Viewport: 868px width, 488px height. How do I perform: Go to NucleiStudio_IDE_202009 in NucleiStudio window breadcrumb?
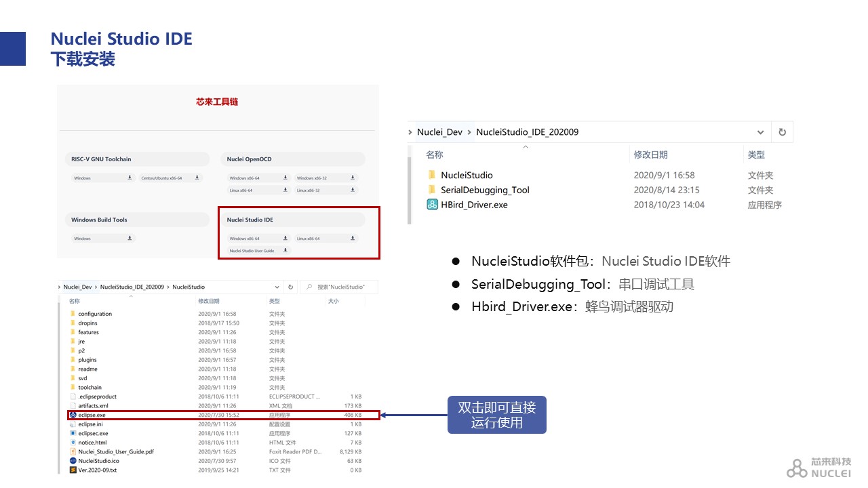pyautogui.click(x=132, y=287)
